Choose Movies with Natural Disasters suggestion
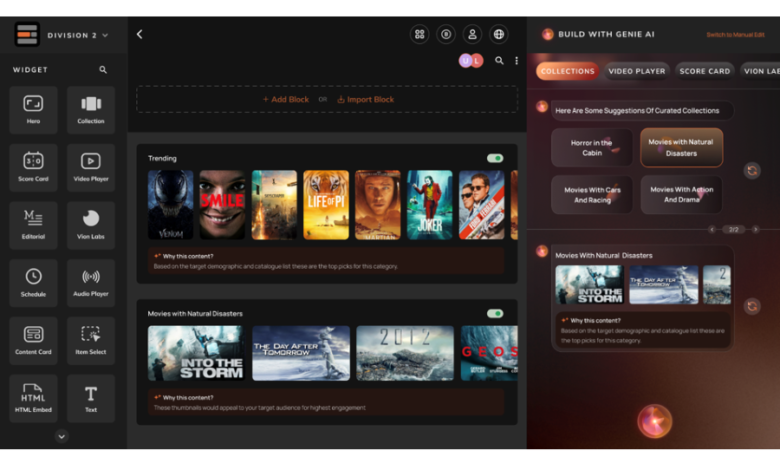The width and height of the screenshot is (780, 470). click(x=681, y=148)
